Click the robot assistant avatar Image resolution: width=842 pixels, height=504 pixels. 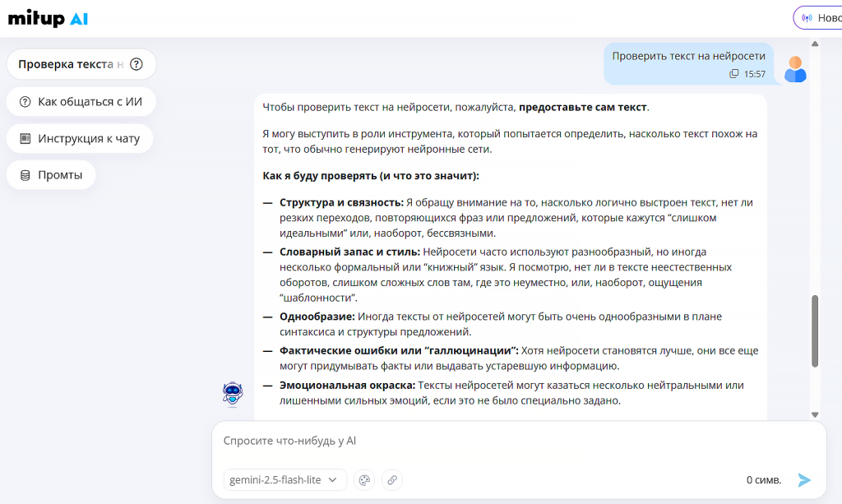pos(233,395)
